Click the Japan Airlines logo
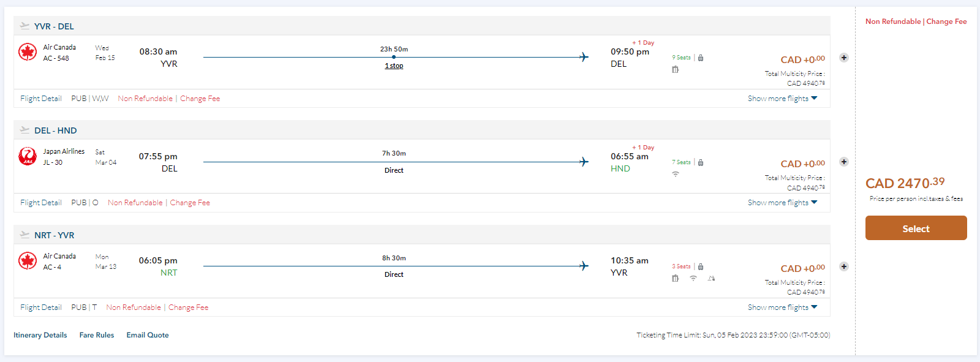980x362 pixels. [x=28, y=156]
